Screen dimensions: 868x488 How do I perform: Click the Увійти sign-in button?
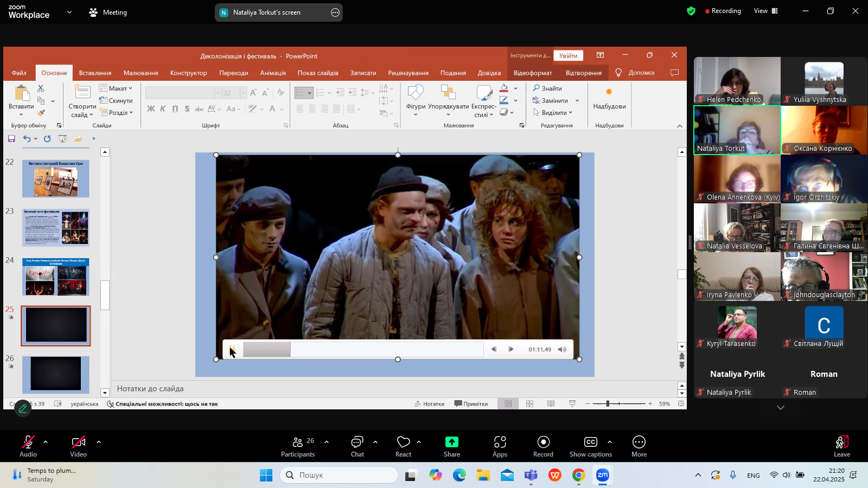click(x=568, y=56)
